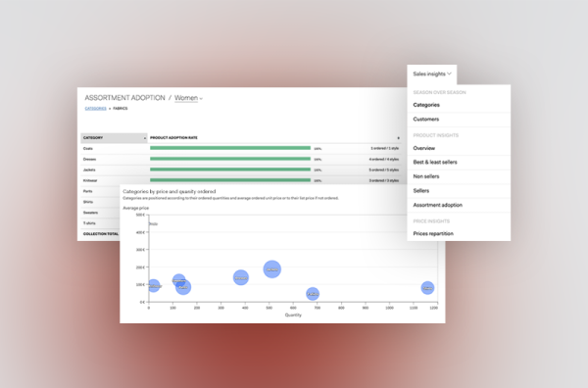Image resolution: width=588 pixels, height=388 pixels.
Task: Select the T-shirts row label
Action: (x=89, y=223)
